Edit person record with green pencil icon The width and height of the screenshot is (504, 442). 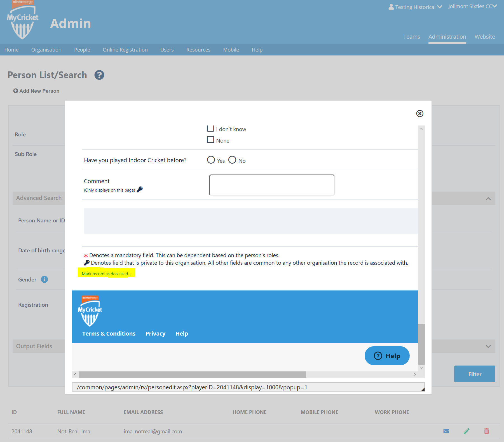(466, 431)
